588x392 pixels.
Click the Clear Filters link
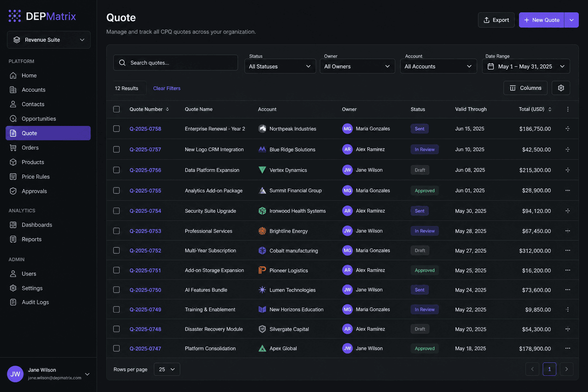point(167,88)
